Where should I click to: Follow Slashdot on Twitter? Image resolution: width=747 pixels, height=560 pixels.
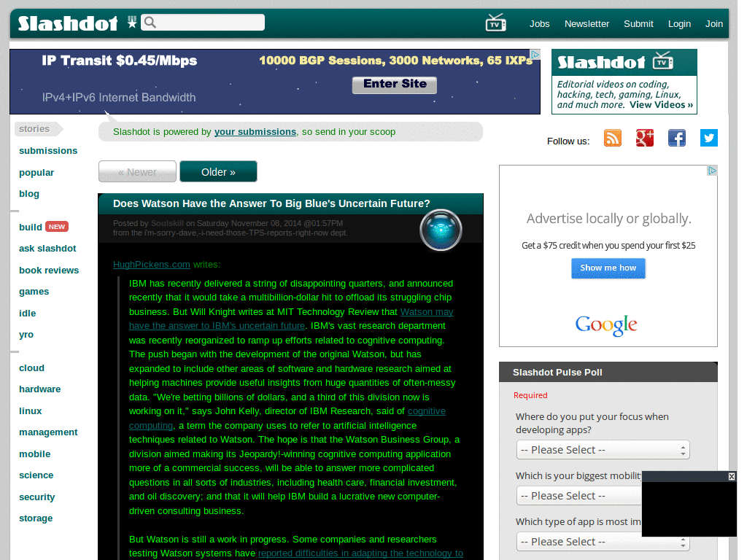coord(709,138)
